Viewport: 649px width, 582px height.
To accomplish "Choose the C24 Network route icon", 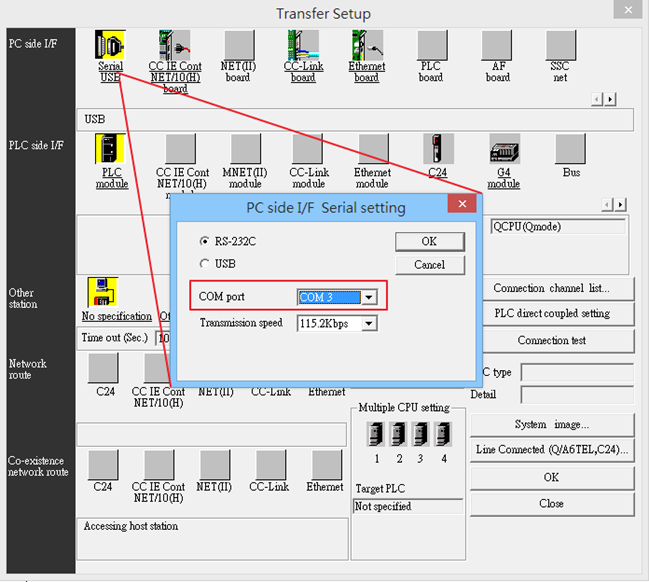I will pyautogui.click(x=103, y=368).
